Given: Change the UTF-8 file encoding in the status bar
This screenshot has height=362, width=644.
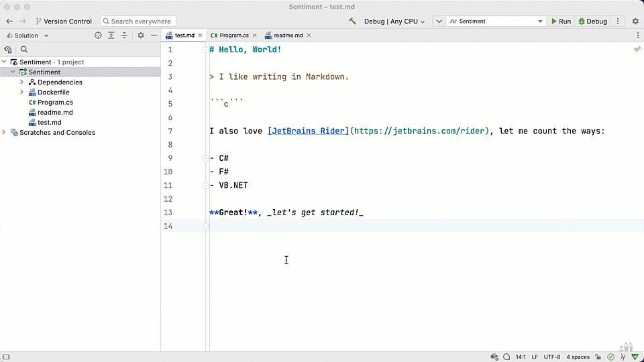Looking at the screenshot, I should (x=552, y=357).
